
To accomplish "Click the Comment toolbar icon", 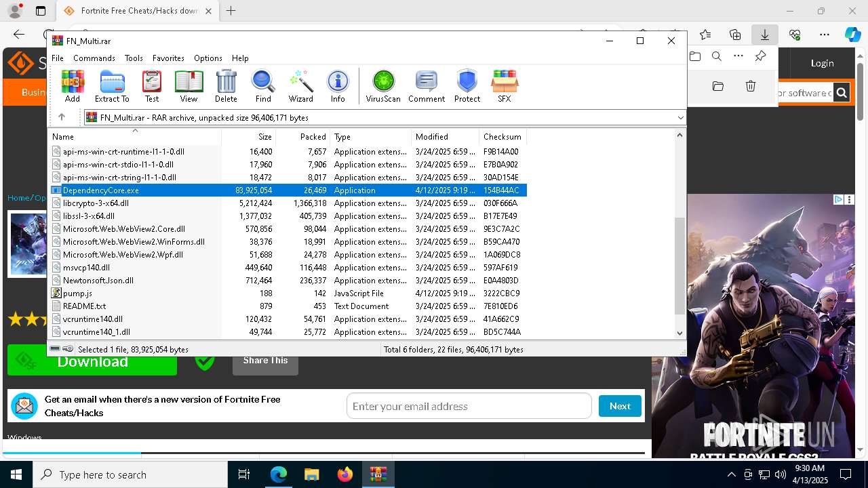I will (x=427, y=86).
